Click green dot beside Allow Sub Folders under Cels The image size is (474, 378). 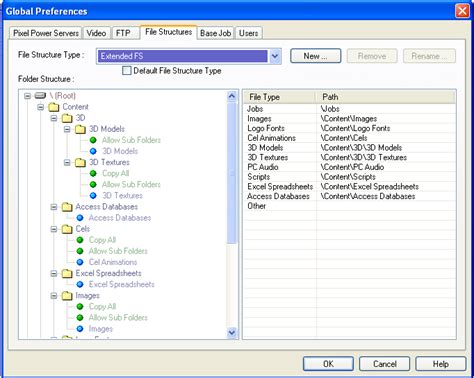coord(80,251)
